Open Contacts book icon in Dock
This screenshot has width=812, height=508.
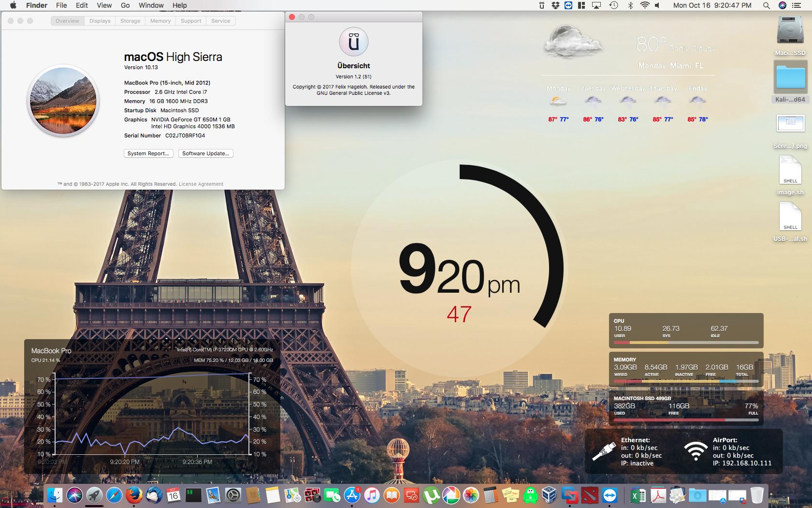pyautogui.click(x=253, y=495)
